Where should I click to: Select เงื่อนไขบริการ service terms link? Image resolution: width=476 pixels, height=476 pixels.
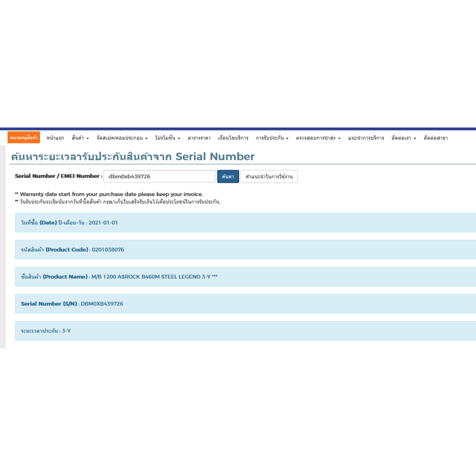tap(233, 138)
